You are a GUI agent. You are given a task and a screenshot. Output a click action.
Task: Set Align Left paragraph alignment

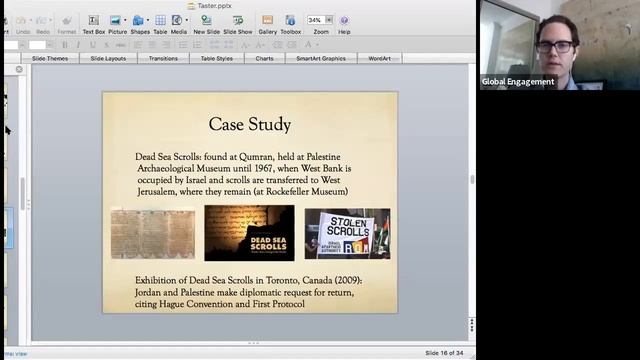pyautogui.click(x=138, y=45)
